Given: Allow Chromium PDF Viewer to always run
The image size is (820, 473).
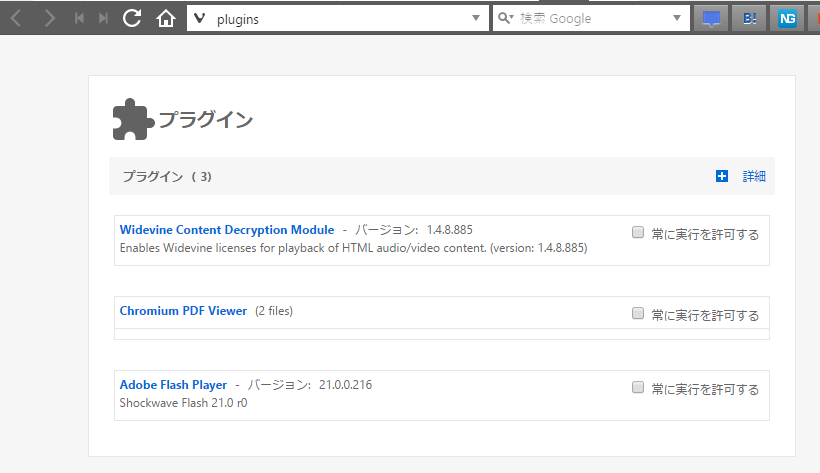Looking at the screenshot, I should tap(637, 313).
